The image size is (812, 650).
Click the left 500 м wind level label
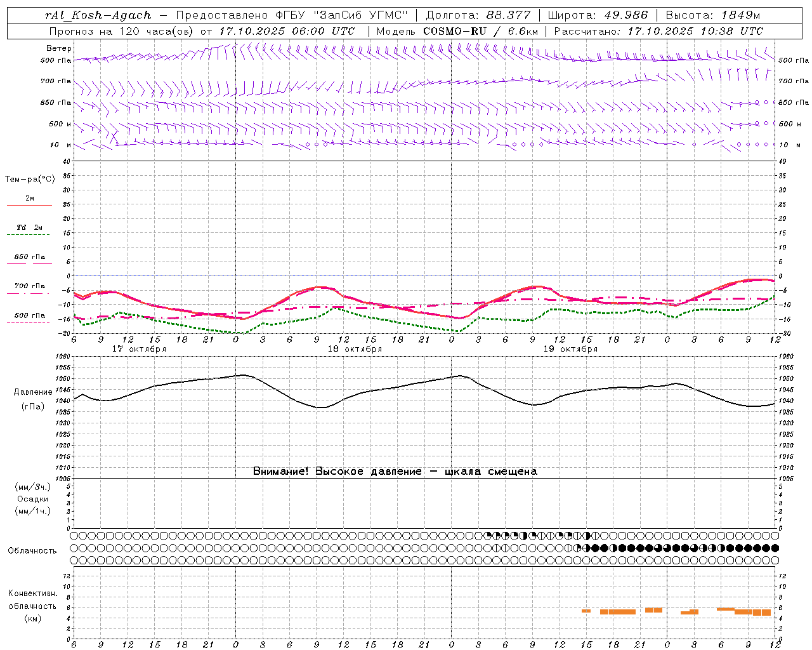click(60, 124)
